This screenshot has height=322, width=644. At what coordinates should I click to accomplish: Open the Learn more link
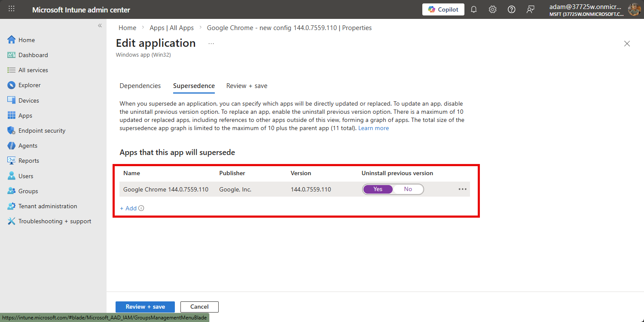click(x=373, y=128)
